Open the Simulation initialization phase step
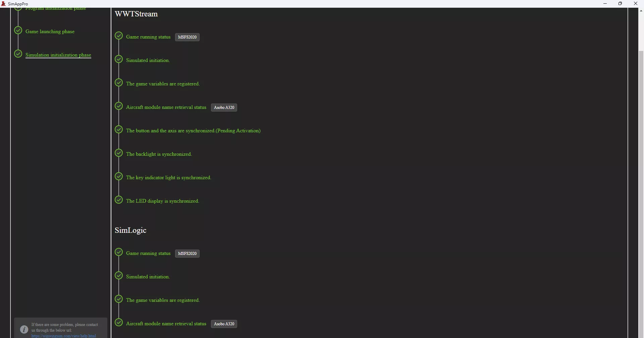The width and height of the screenshot is (644, 338). pyautogui.click(x=58, y=55)
